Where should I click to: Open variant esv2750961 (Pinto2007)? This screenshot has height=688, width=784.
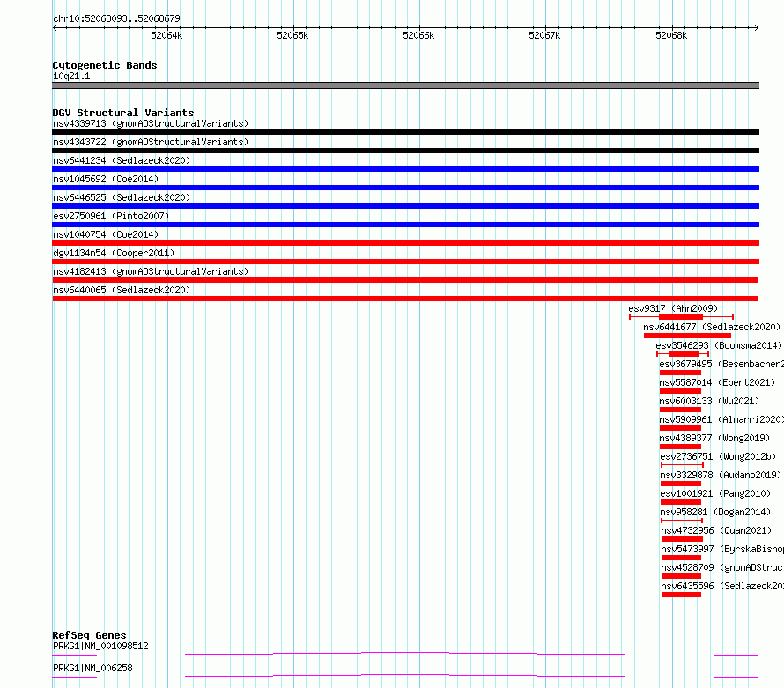click(x=111, y=216)
